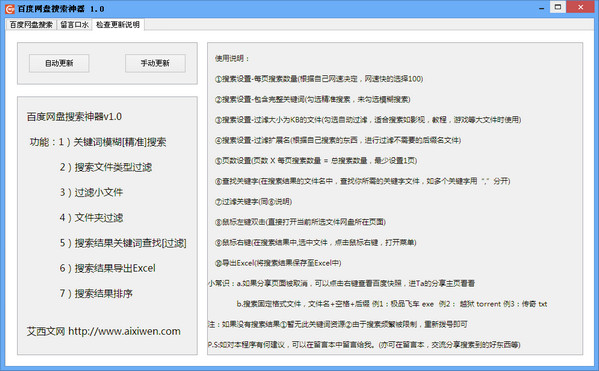Click the 5）搜索结果关键词查找[过滤] line

coord(123,243)
